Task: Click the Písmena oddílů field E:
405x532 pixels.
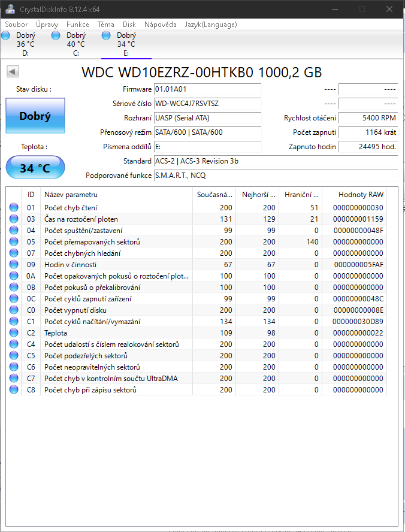Action: [207, 147]
